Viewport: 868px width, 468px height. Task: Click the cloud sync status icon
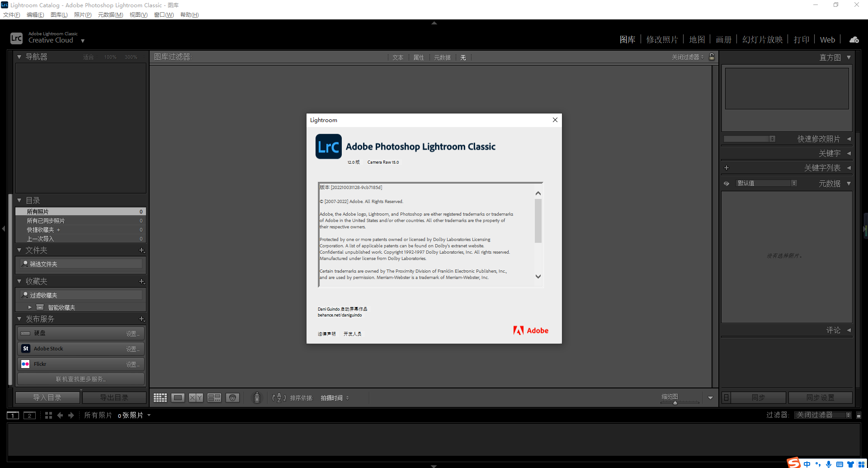tap(854, 40)
